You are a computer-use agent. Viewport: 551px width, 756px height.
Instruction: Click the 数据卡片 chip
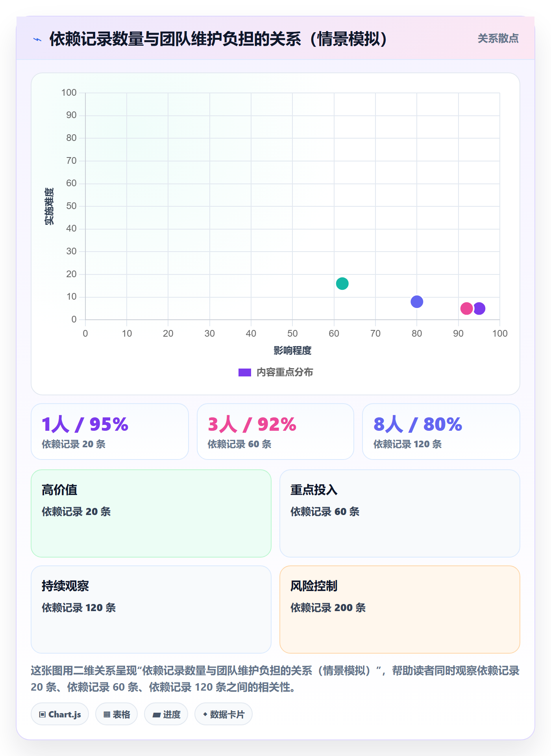click(x=224, y=714)
